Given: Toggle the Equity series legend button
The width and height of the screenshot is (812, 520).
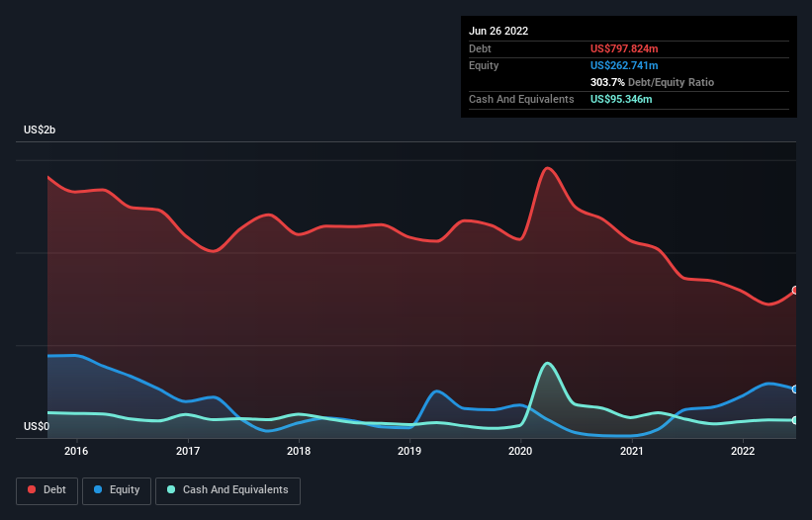Looking at the screenshot, I should (x=117, y=490).
